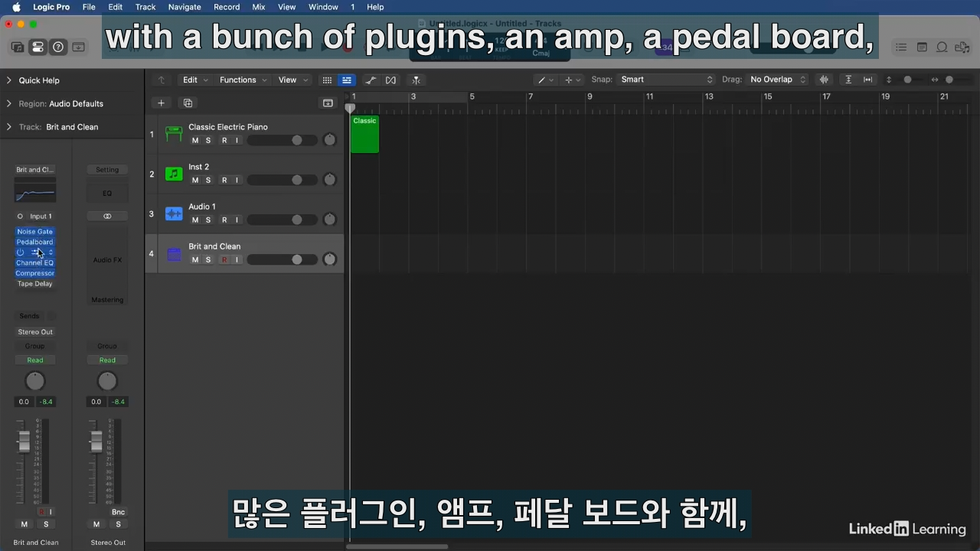
Task: Open the Functions dropdown menu
Action: click(x=243, y=80)
